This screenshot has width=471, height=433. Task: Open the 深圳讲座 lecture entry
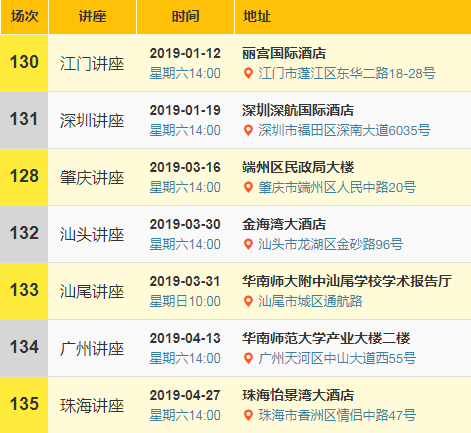click(x=92, y=121)
